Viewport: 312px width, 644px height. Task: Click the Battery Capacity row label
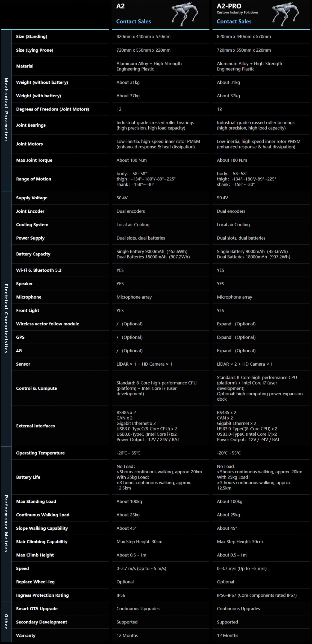click(33, 254)
